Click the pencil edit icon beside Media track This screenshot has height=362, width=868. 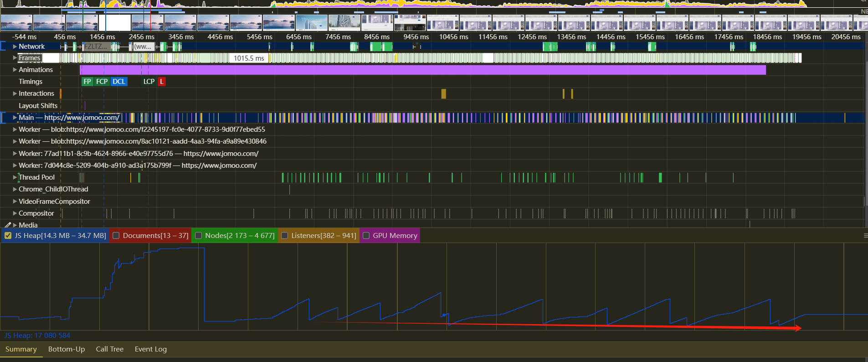8,225
